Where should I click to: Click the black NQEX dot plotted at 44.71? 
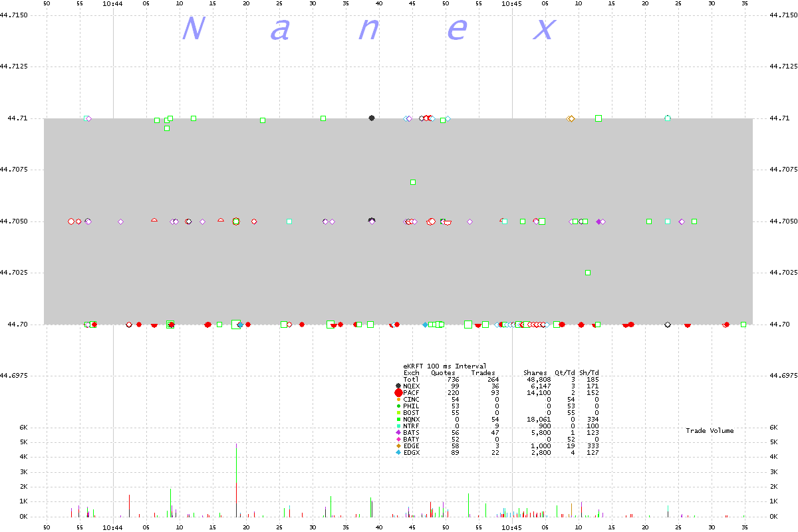pos(372,118)
